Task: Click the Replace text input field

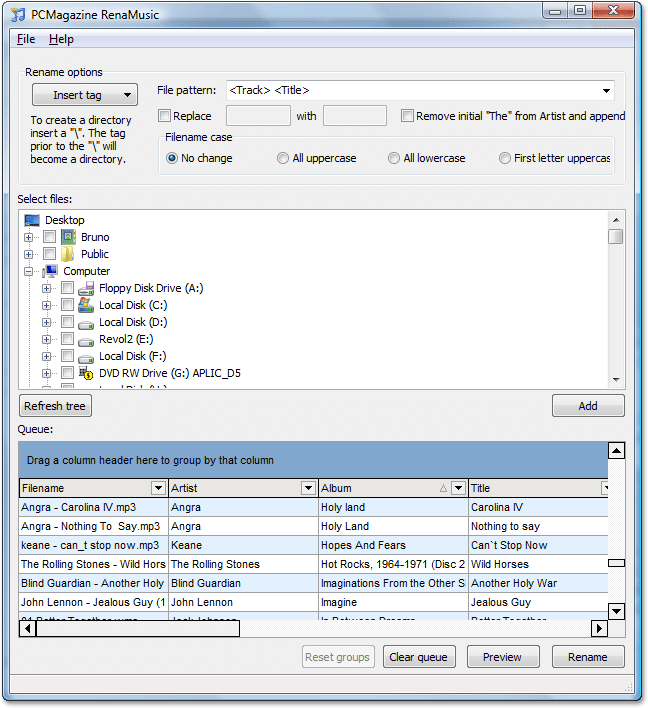Action: click(251, 116)
